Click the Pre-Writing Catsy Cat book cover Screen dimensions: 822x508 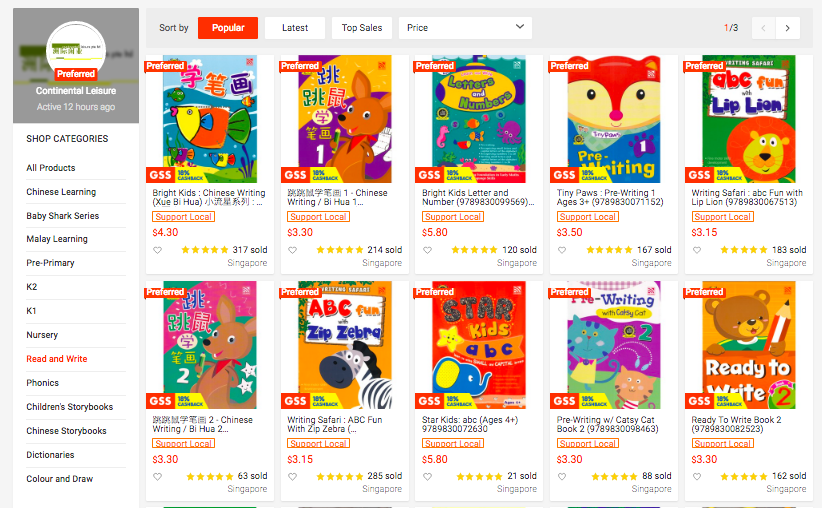coord(613,345)
